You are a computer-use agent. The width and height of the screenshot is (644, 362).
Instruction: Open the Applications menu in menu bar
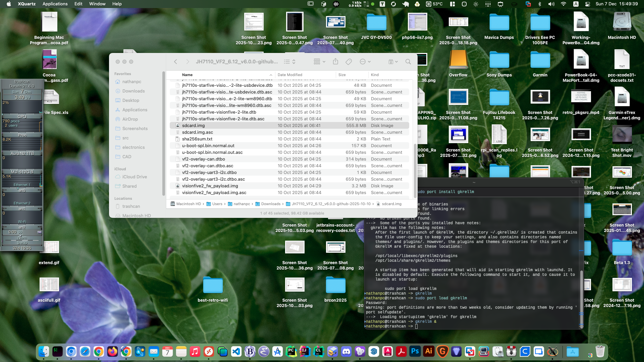[x=55, y=4]
